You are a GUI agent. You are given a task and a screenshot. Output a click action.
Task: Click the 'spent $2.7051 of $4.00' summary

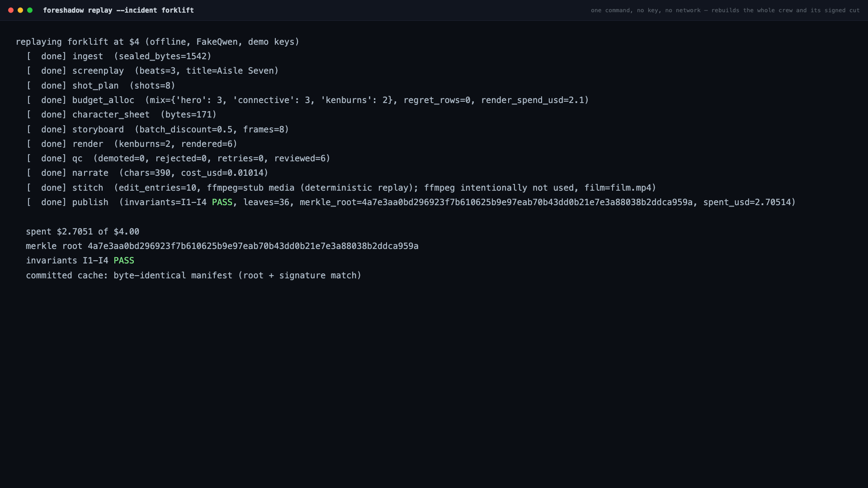point(83,231)
